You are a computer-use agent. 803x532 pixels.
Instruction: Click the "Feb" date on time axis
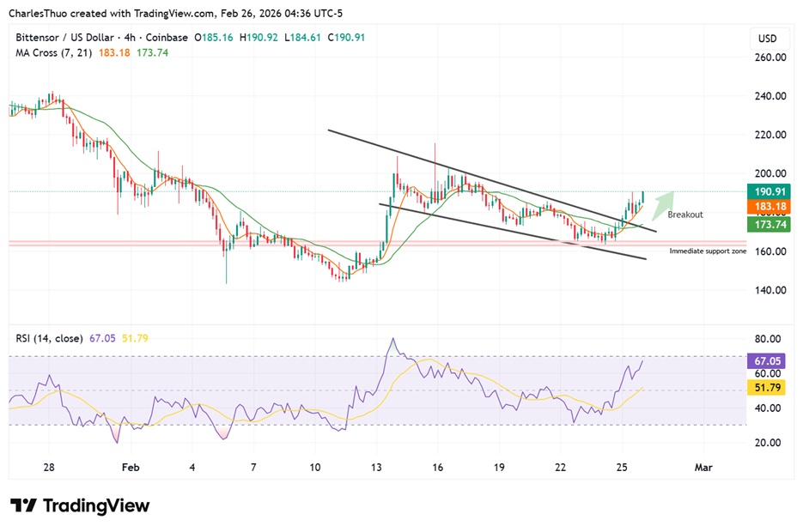130,468
